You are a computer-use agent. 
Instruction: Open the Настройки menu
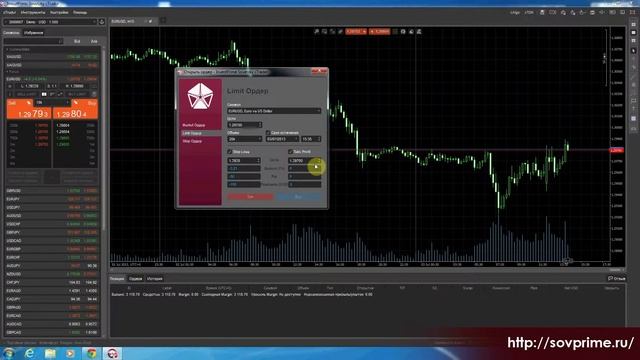click(59, 13)
